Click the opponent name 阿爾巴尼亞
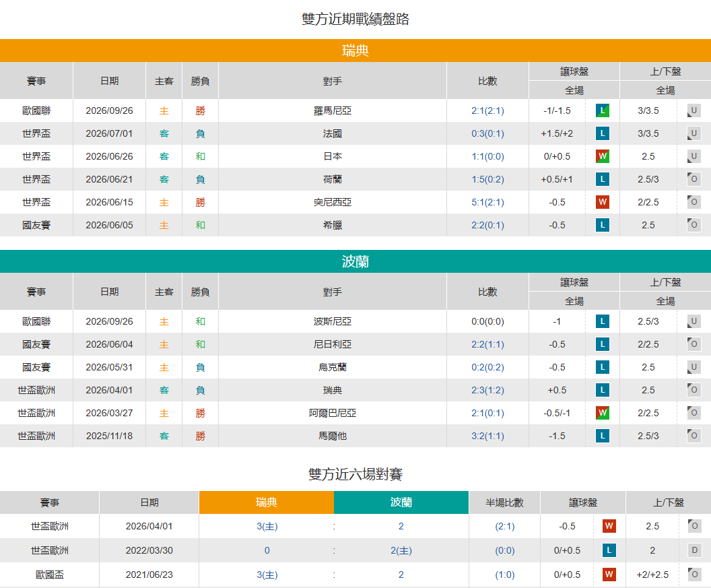The width and height of the screenshot is (711, 588). point(333,413)
